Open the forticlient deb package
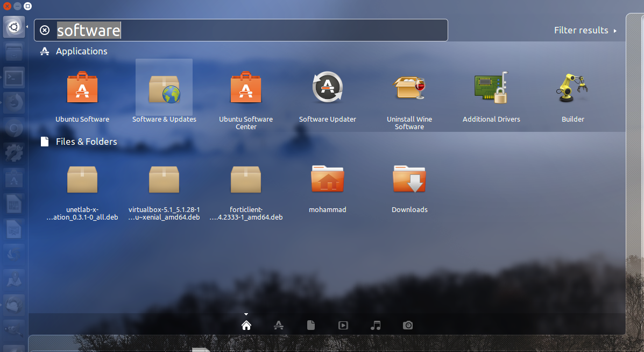The image size is (644, 352). 246,179
